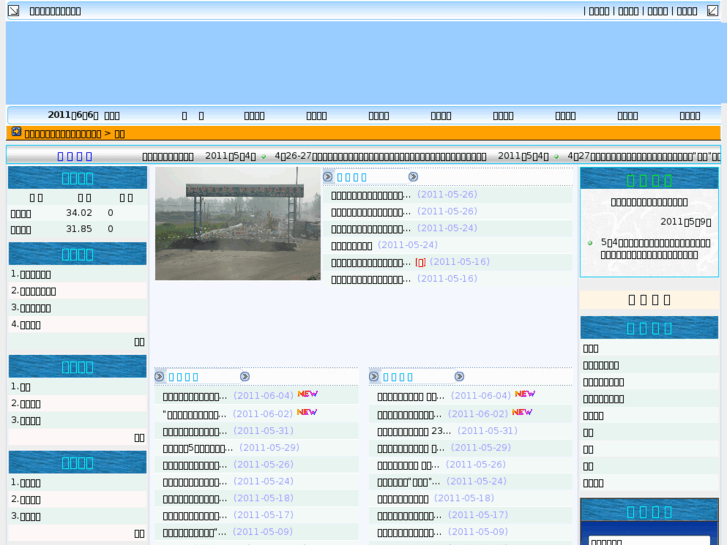Click the broken image icon at header bar's start
This screenshot has height=545, width=727.
(x=14, y=11)
